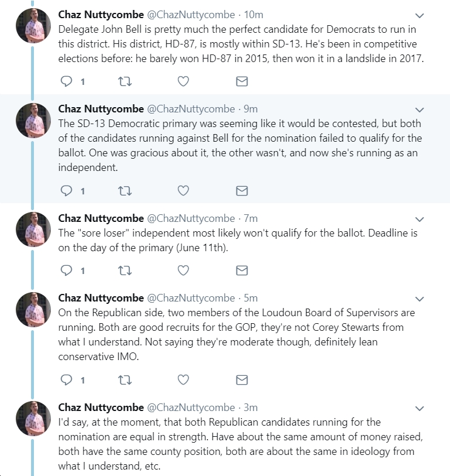Screen dimensions: 450x476
Task: Open @ChazNuttycombe handle on the 3m tweet
Action: 191,407
